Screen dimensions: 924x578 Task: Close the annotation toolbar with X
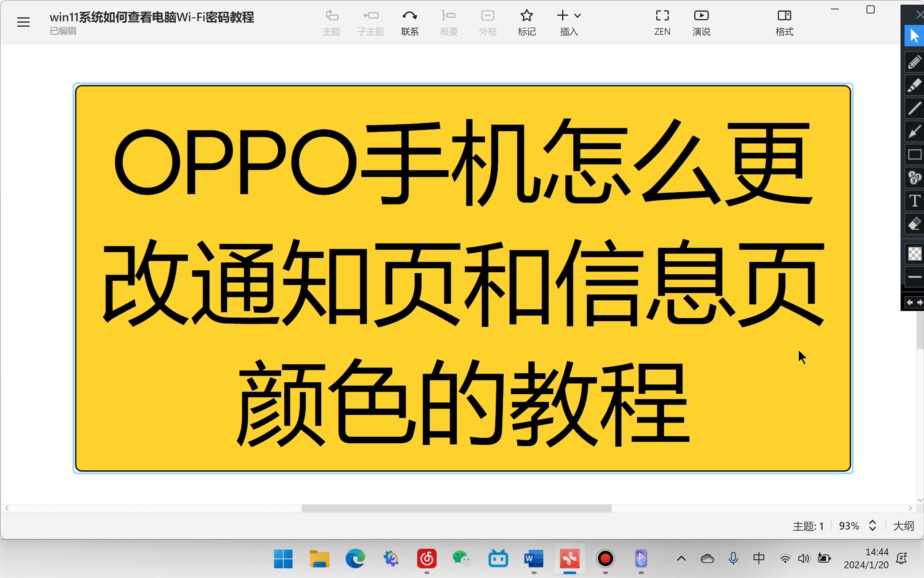point(919,14)
